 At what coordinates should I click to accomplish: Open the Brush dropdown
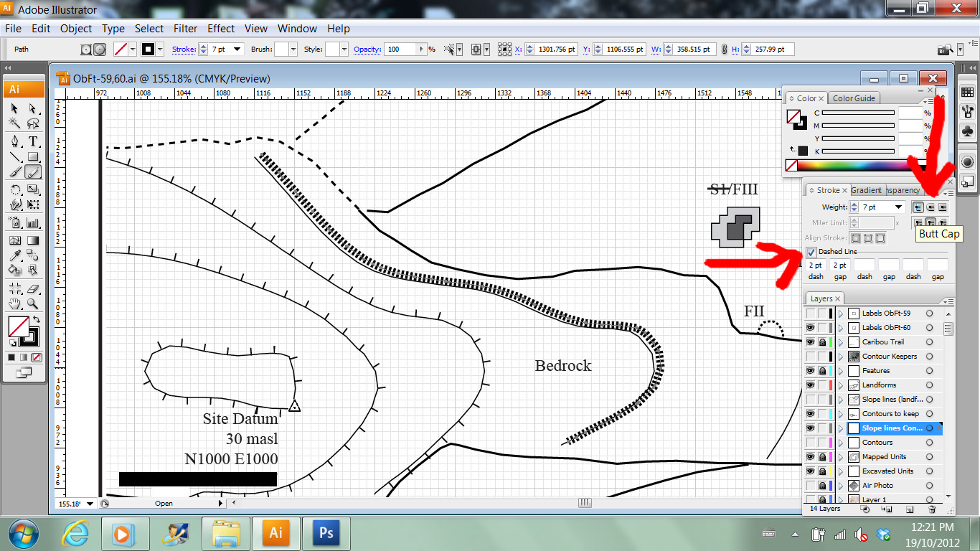(x=293, y=50)
